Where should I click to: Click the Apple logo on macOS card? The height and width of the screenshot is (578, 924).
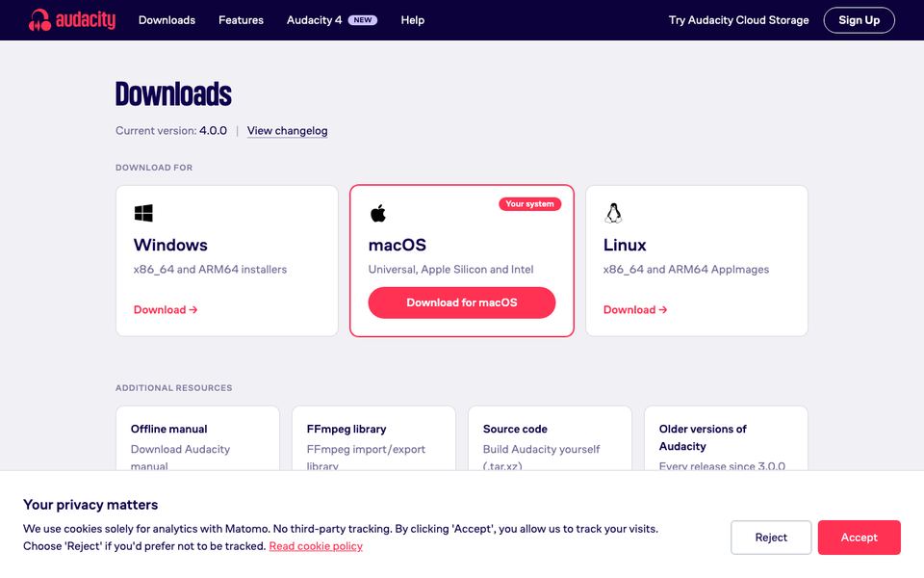377,213
